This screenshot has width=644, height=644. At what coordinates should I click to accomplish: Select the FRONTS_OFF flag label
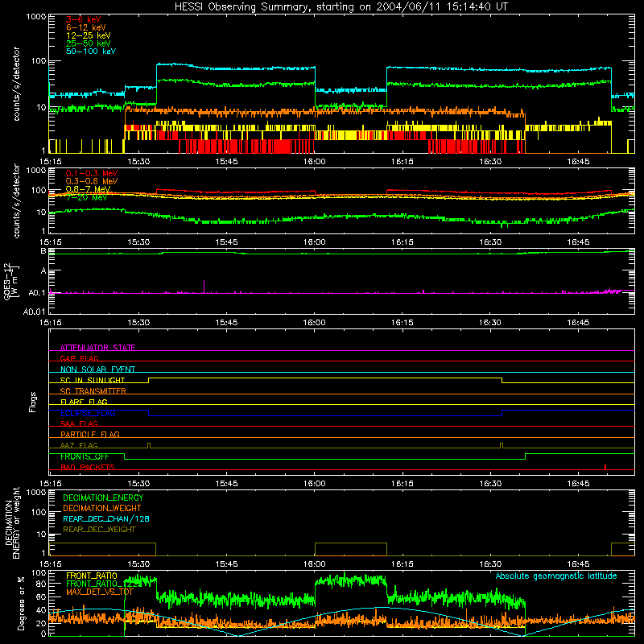pyautogui.click(x=85, y=456)
